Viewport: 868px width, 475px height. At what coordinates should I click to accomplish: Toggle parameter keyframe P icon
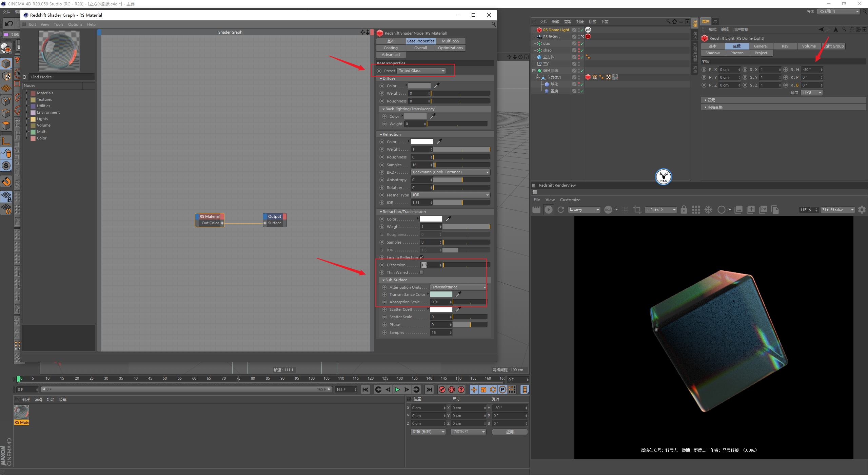(x=502, y=389)
